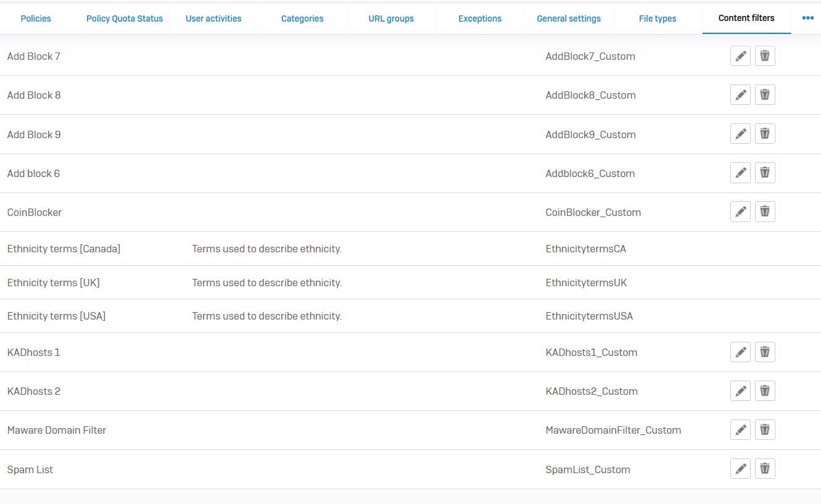Remove CoinBlocker using its trash icon
Screen dimensions: 821x504
(765, 212)
